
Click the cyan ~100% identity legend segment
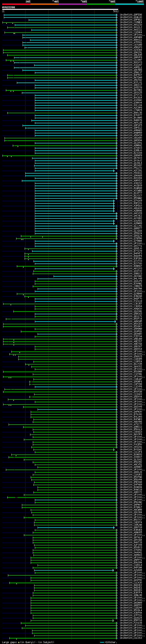(x=130, y=4)
